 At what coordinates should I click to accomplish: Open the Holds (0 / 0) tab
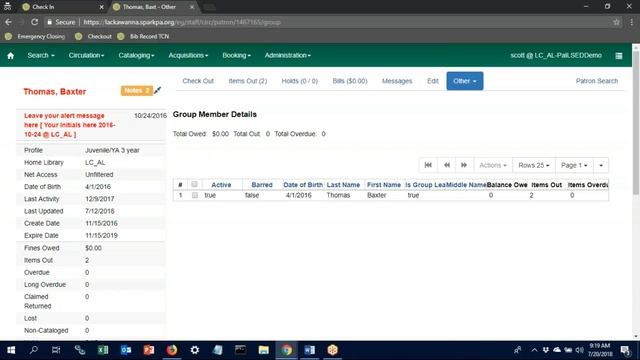click(300, 81)
